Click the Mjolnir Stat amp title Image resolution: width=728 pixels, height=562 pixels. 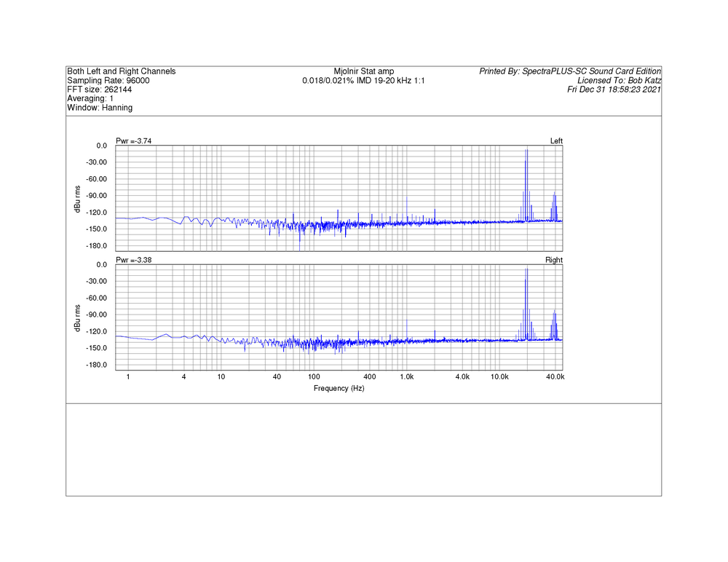click(x=363, y=71)
